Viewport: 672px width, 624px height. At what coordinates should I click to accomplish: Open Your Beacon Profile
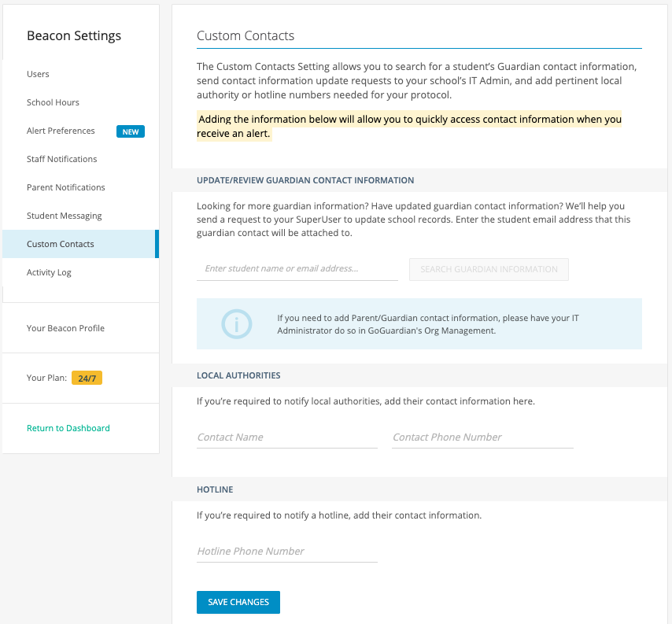[x=64, y=328]
